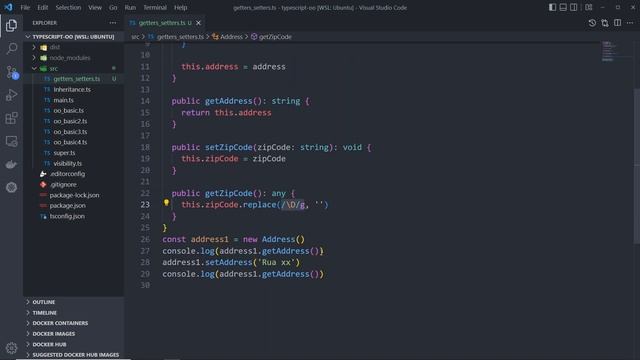Click the round icon below Docker in activity bar

[11, 187]
